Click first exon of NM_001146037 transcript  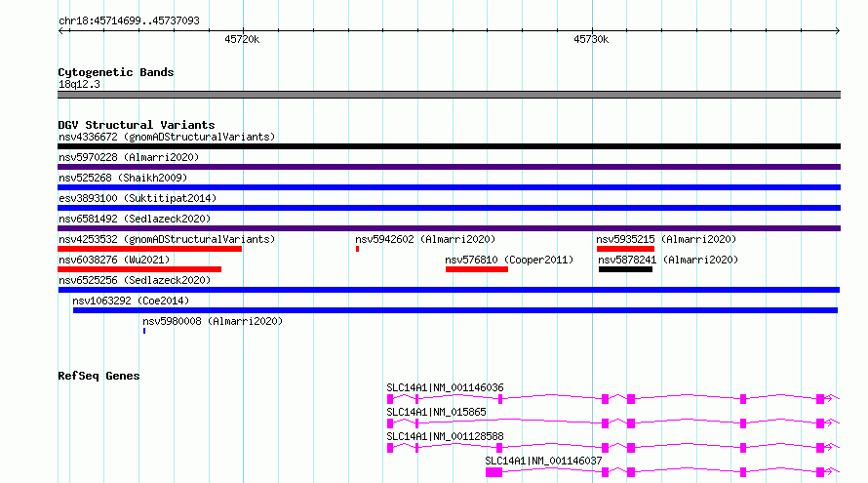[x=493, y=472]
